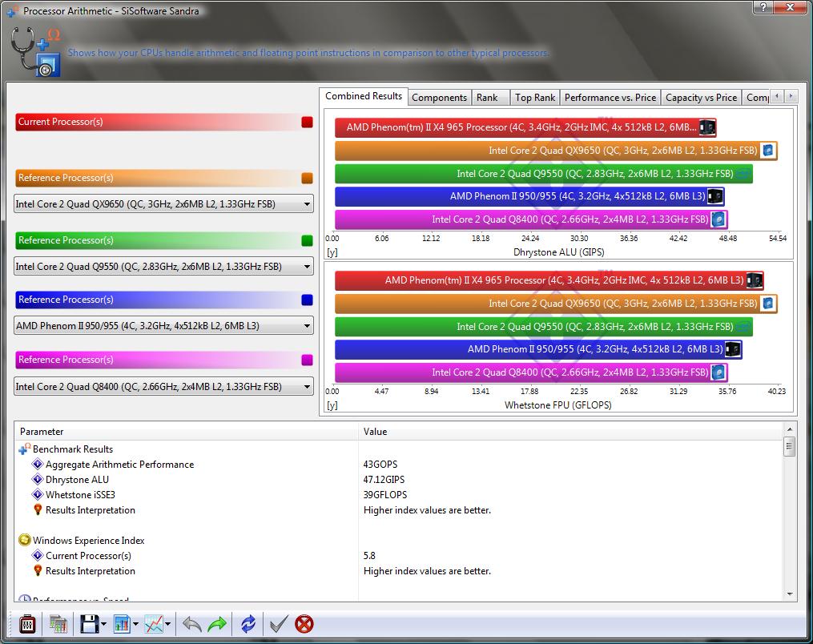Expand the save icon's dropdown arrow
813x644 pixels.
(x=103, y=624)
